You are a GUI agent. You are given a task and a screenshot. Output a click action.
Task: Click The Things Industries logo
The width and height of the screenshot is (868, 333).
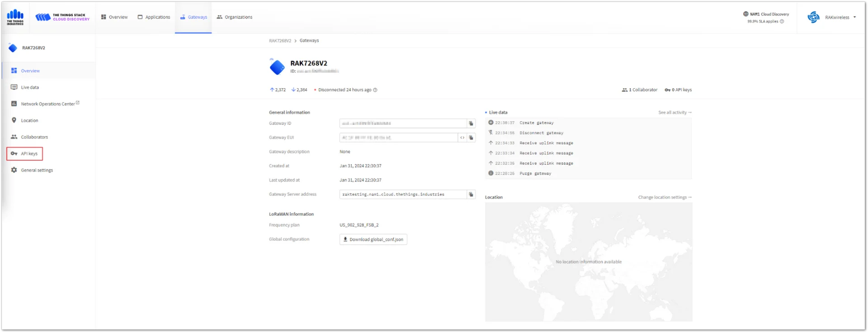[x=15, y=17]
